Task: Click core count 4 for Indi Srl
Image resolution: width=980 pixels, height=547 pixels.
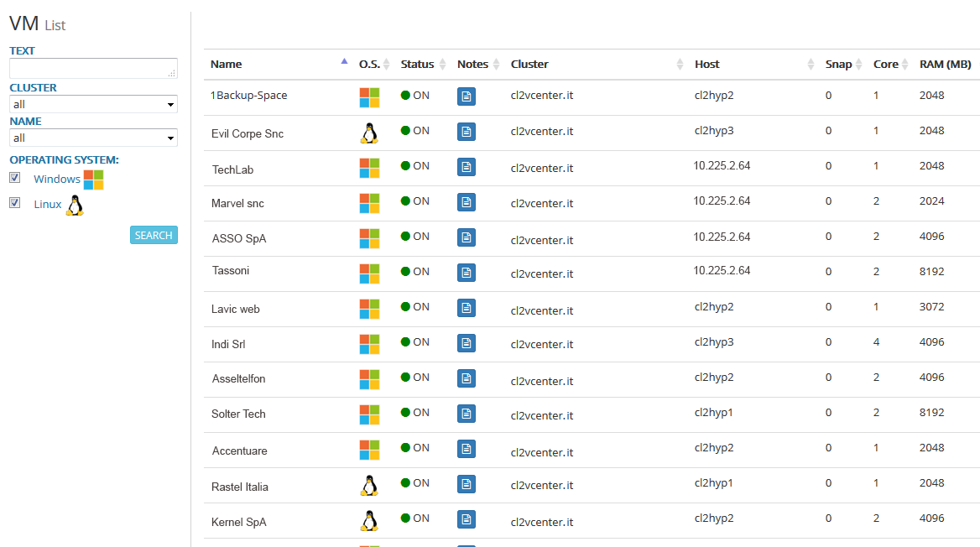Action: [x=876, y=342]
